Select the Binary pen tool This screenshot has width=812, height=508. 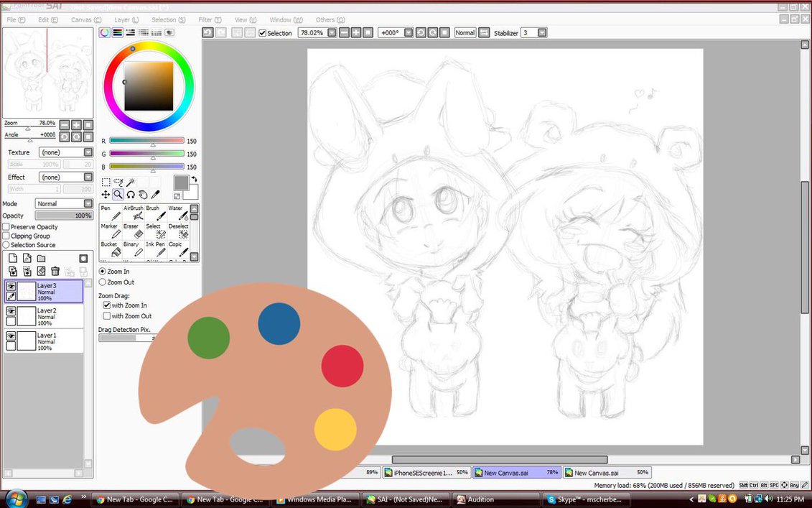coord(133,249)
